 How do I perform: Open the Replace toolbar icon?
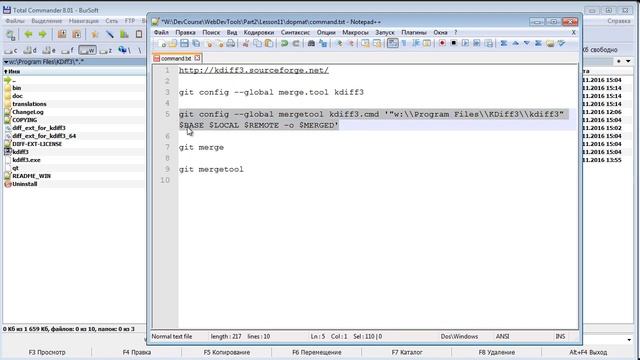click(x=323, y=43)
